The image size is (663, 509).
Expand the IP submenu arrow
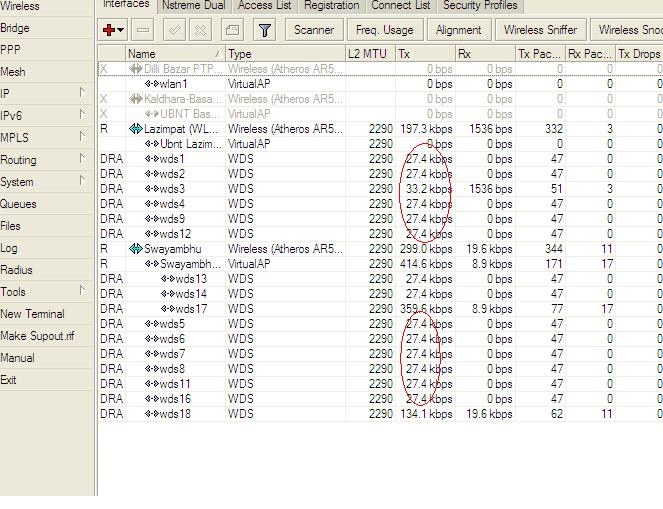(82, 93)
